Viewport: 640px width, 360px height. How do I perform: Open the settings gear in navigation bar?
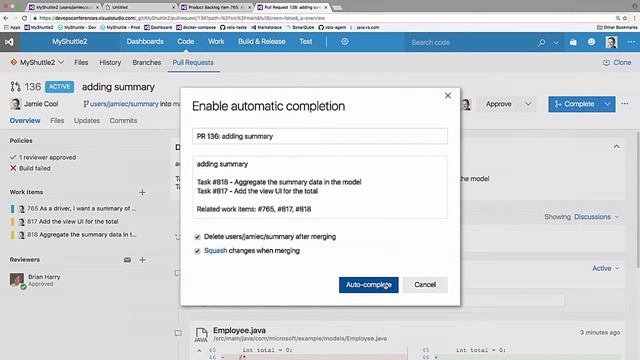click(345, 42)
